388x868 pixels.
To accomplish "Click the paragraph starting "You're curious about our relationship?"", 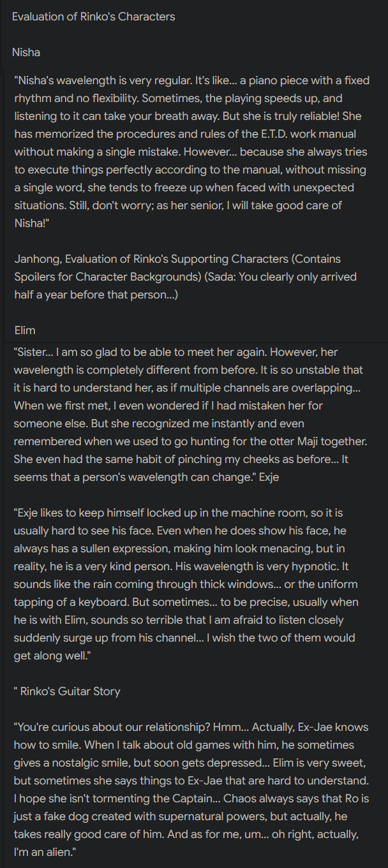I will coord(191,790).
